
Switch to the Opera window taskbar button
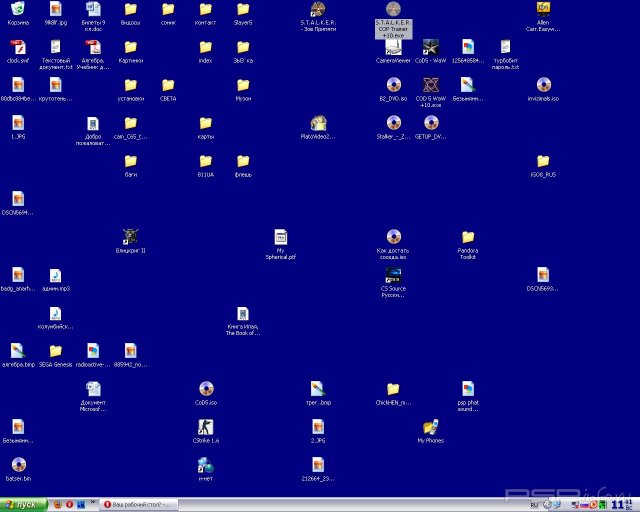pos(138,504)
